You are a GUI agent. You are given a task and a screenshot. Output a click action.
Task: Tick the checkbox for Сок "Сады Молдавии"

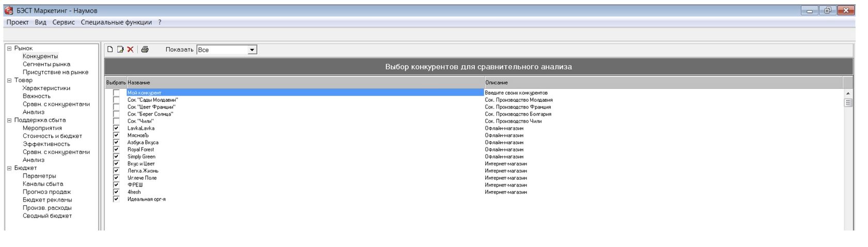tap(116, 100)
